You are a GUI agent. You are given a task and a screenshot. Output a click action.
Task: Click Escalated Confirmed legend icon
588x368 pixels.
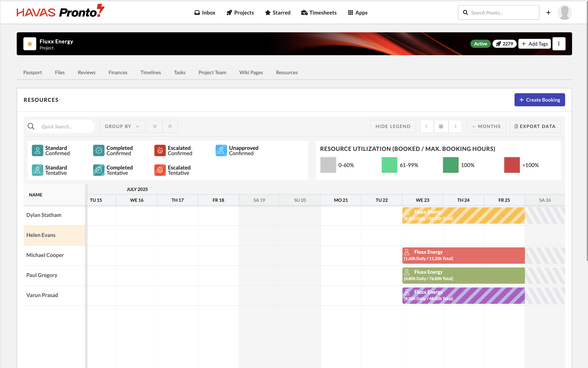pos(160,150)
